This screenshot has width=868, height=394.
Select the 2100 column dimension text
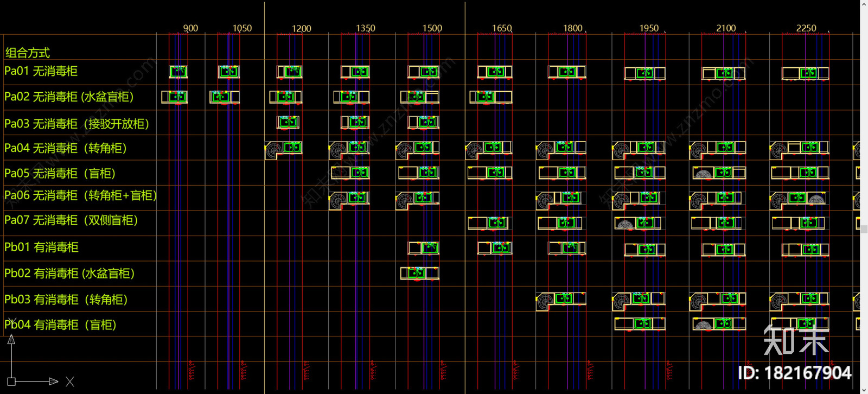(x=726, y=28)
